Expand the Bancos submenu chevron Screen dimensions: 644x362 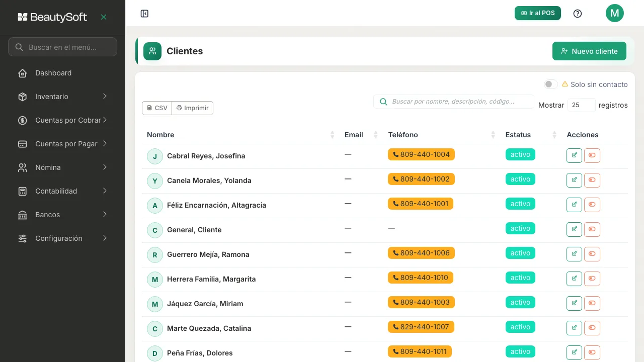pos(105,214)
